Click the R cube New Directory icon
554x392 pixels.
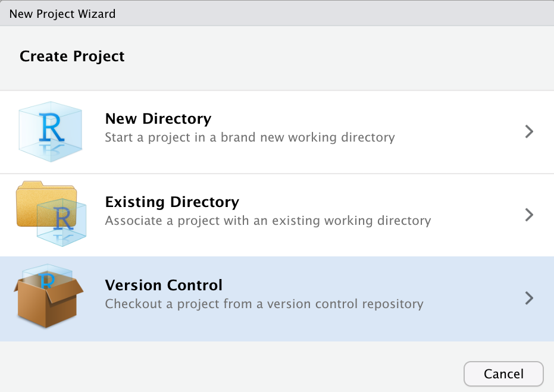(51, 131)
